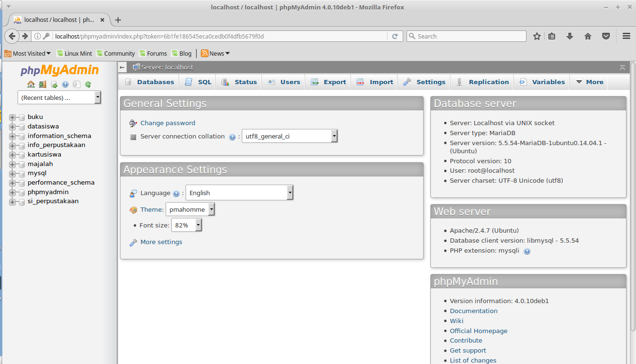Screen dimensions: 636x364
Task: Click the phpMyAdmin documentation help icon
Action: click(65, 84)
